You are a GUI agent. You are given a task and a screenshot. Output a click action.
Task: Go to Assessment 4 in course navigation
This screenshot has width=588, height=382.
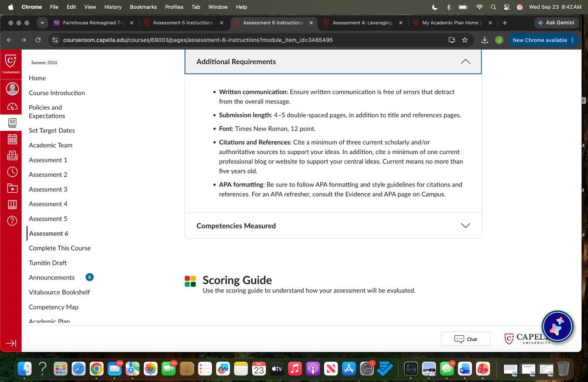[x=48, y=204]
